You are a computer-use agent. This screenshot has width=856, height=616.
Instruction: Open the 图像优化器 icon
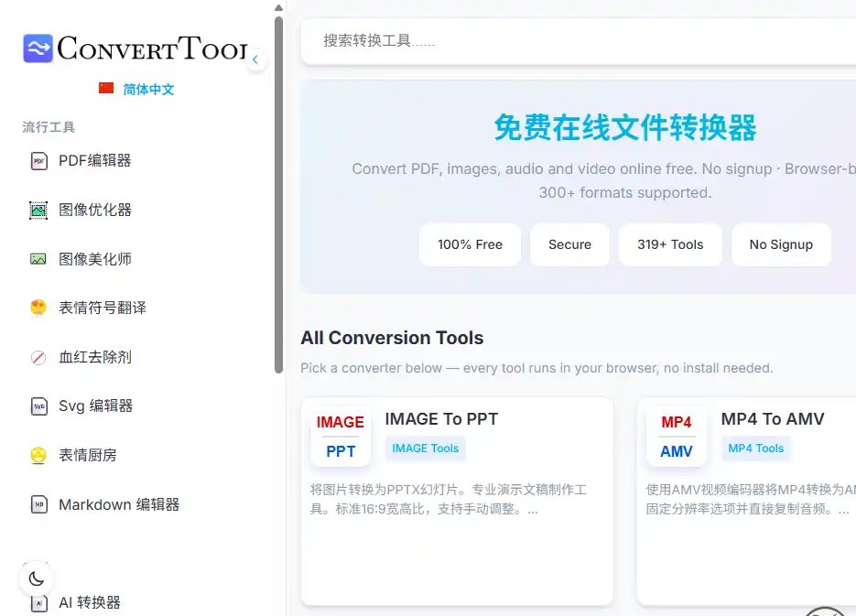point(38,210)
